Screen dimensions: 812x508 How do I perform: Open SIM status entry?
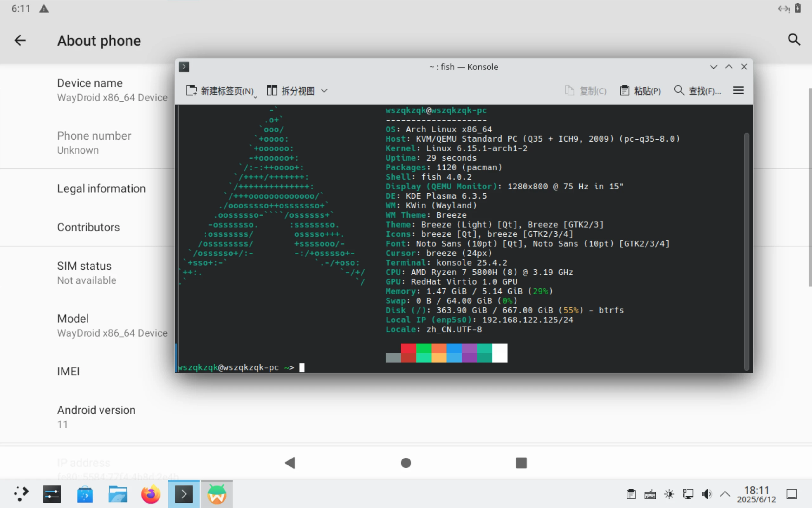(87, 273)
